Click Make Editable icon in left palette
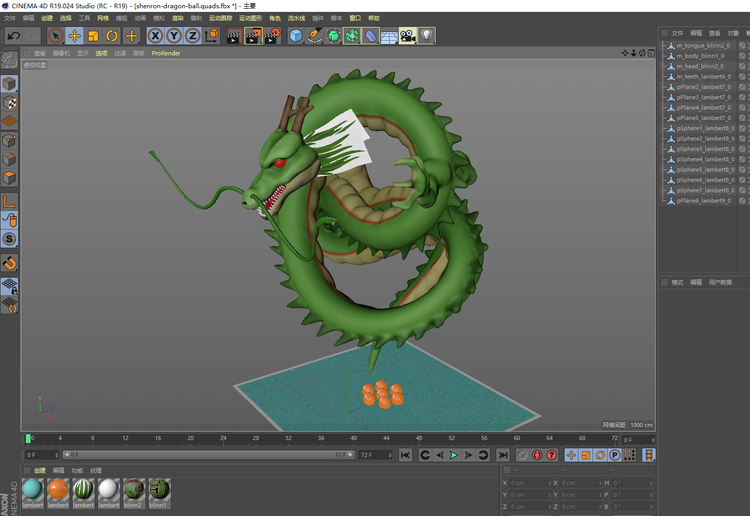This screenshot has height=516, width=750. [x=9, y=61]
